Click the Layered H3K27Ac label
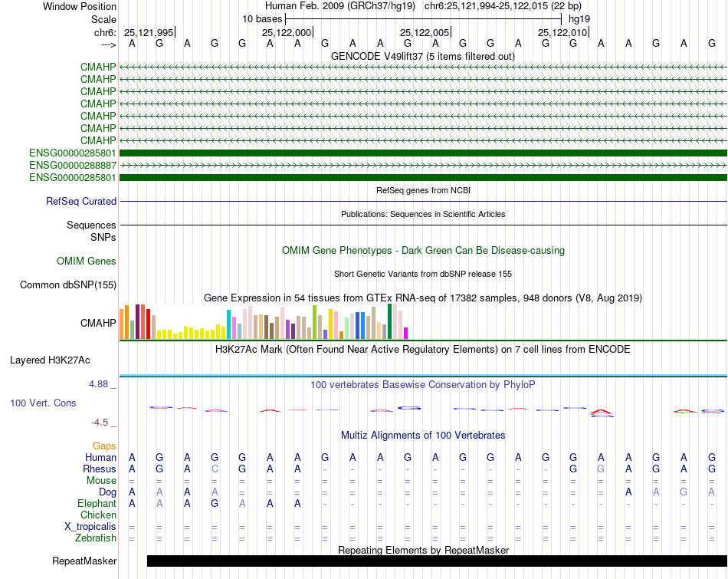This screenshot has width=728, height=579. pos(50,360)
